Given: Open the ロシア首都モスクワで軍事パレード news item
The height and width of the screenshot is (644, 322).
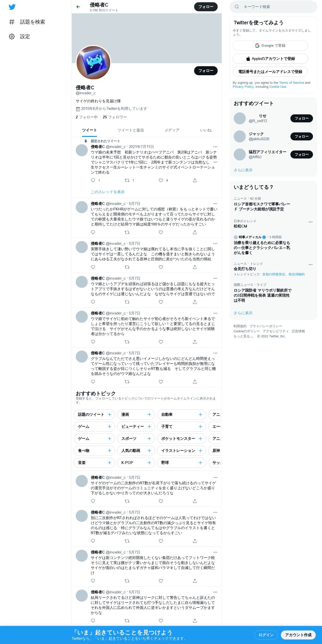Looking at the screenshot, I should point(262,207).
